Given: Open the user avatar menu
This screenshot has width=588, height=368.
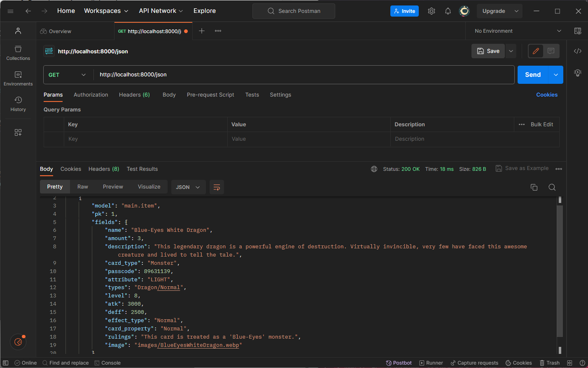Looking at the screenshot, I should coord(464,11).
